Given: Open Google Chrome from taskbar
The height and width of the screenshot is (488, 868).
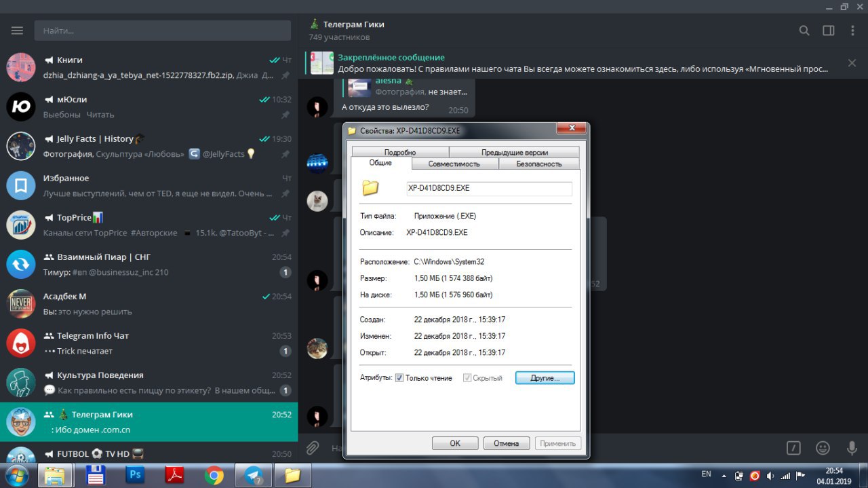Looking at the screenshot, I should [x=214, y=475].
